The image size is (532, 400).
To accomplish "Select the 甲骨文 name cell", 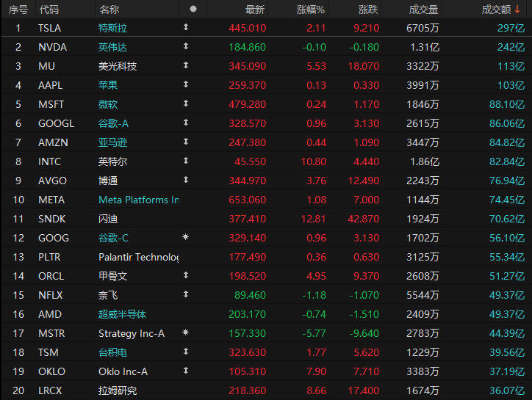I will (112, 276).
